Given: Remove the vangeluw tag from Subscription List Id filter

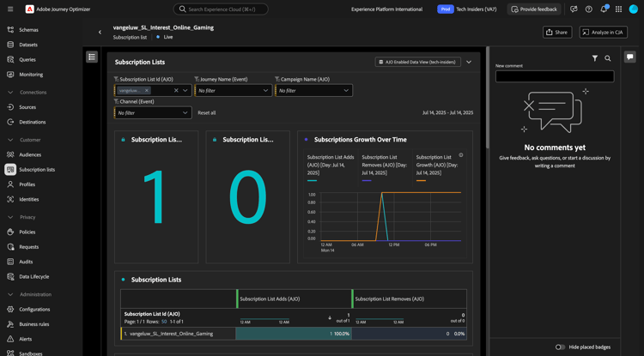Looking at the screenshot, I should (147, 90).
